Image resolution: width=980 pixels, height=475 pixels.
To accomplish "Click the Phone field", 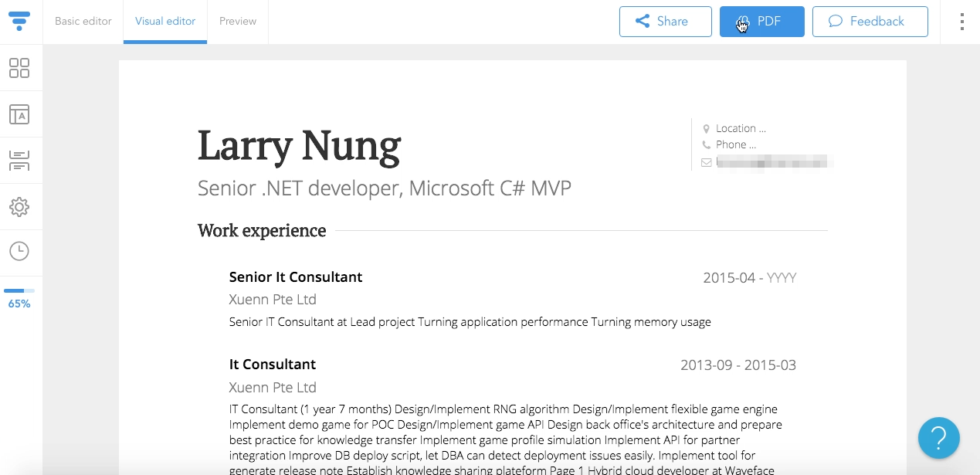I will pos(736,144).
